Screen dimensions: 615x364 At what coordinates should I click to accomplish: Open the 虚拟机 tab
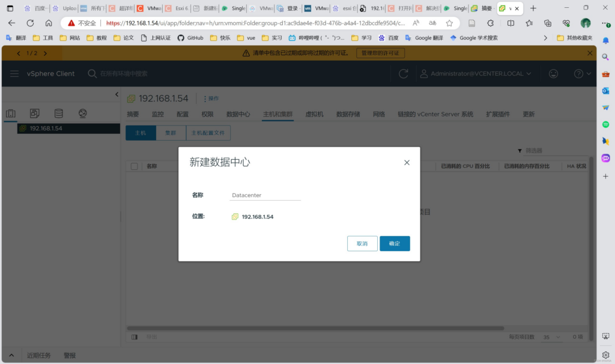click(x=314, y=114)
